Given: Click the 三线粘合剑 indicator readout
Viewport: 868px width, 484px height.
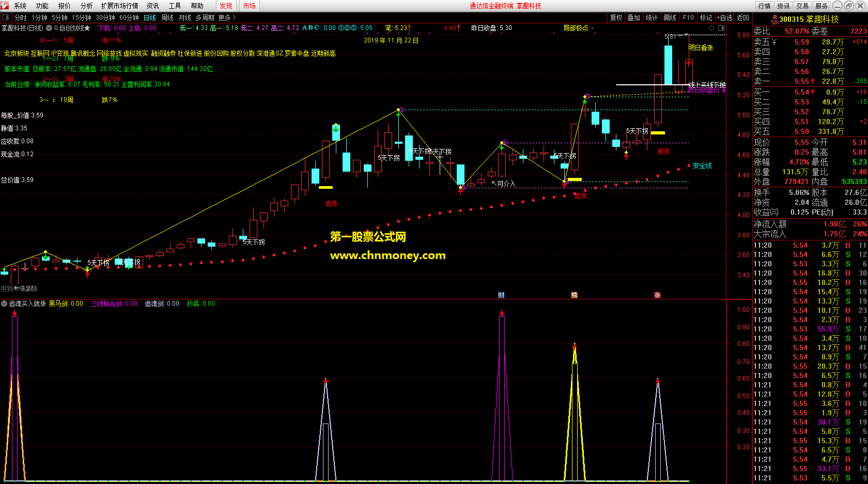Looking at the screenshot, I should (114, 304).
